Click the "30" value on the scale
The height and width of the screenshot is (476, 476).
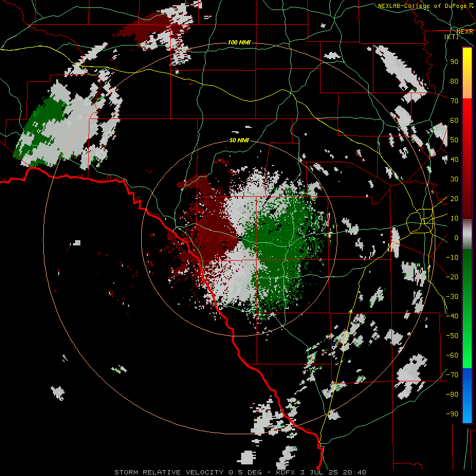pyautogui.click(x=454, y=179)
